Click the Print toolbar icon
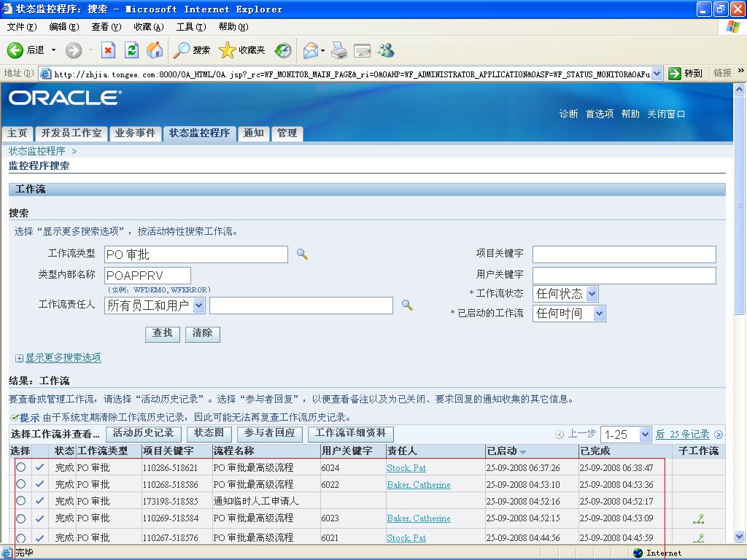Screen dimensions: 747x560 [339, 50]
